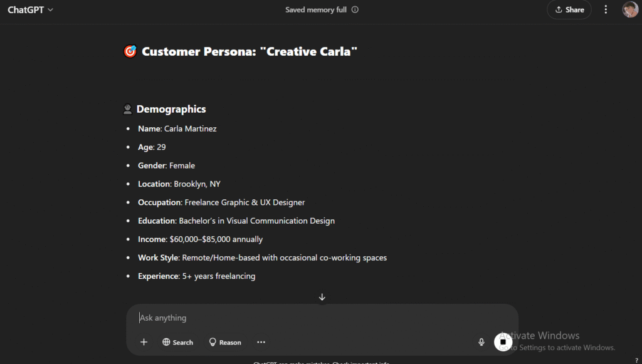
Task: Click the microphone dictation icon
Action: pos(481,342)
